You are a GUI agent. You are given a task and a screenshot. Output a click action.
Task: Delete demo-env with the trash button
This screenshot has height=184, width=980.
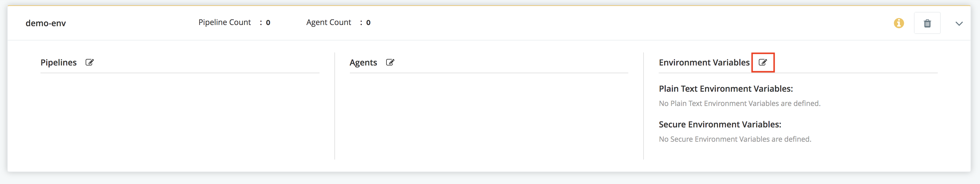coord(927,23)
